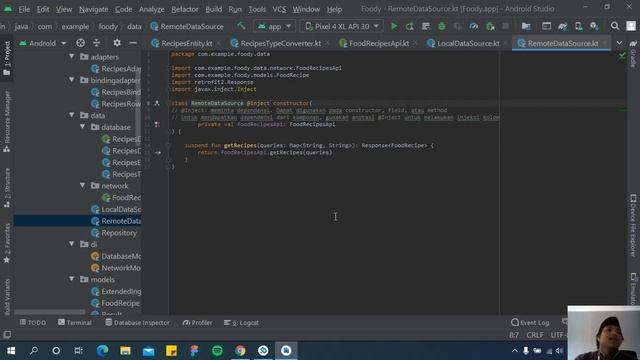Open File Explorer from taskbar
The image size is (640, 360).
125,350
